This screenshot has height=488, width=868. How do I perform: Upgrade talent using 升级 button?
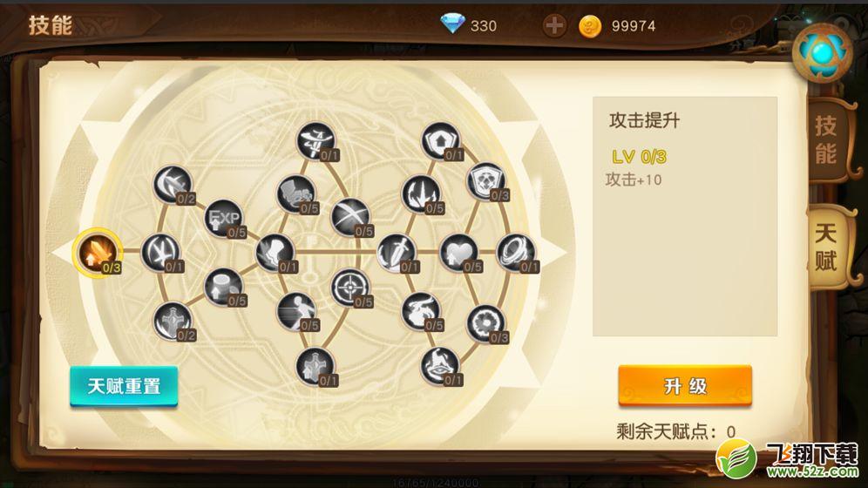[x=685, y=386]
